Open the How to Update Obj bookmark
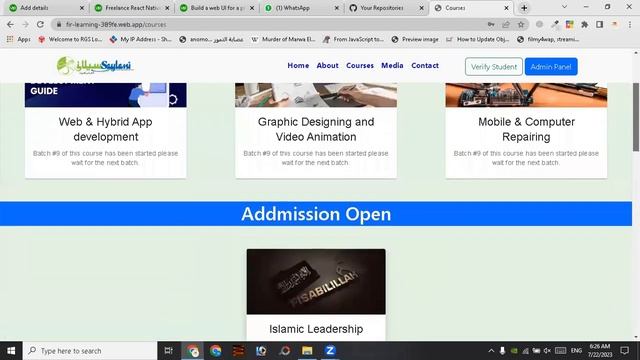Screen dimensions: 640x360 (477, 39)
